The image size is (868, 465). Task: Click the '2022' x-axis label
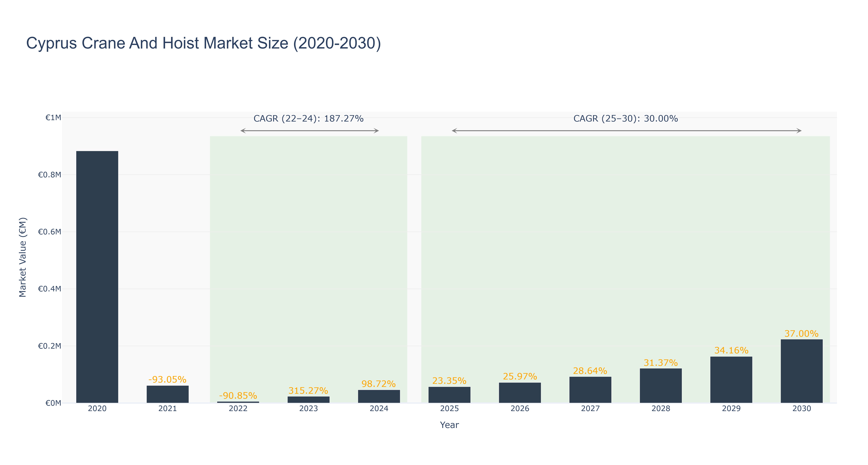(238, 409)
